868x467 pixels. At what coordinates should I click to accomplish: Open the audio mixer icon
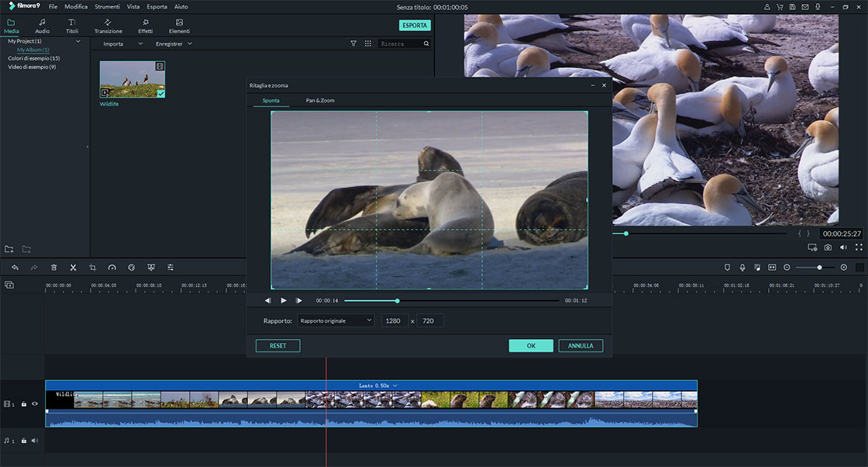[757, 268]
